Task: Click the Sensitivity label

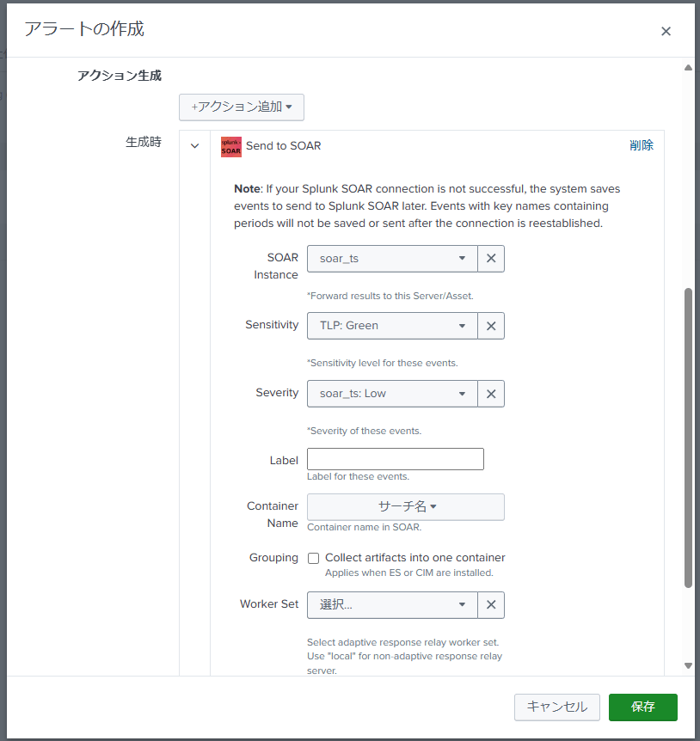Action: pyautogui.click(x=272, y=325)
